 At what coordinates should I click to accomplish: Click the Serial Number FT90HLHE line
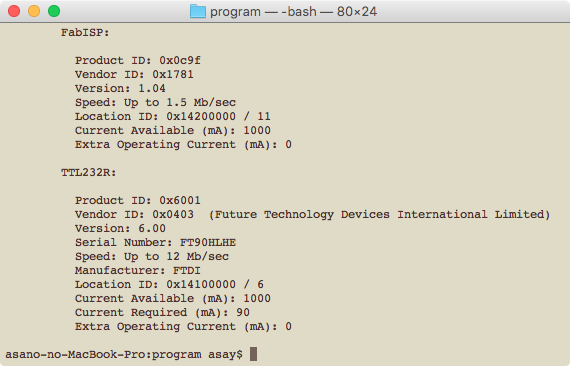(x=155, y=242)
